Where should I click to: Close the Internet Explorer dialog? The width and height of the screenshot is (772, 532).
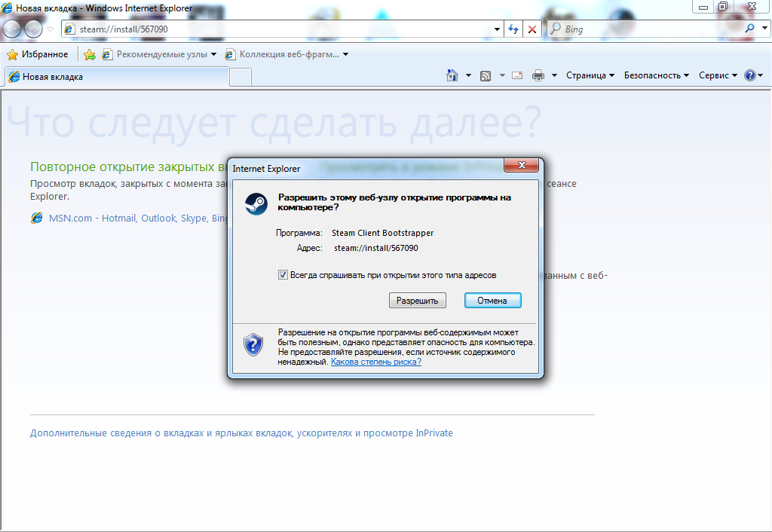coord(522,165)
